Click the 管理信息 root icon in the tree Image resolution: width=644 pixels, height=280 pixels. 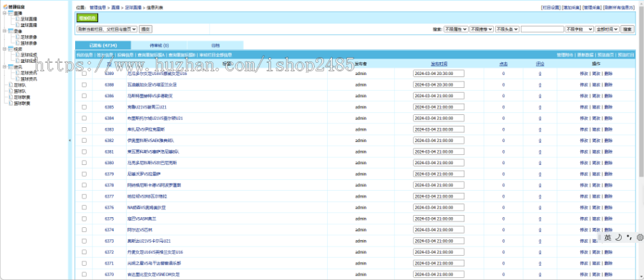(x=5, y=7)
